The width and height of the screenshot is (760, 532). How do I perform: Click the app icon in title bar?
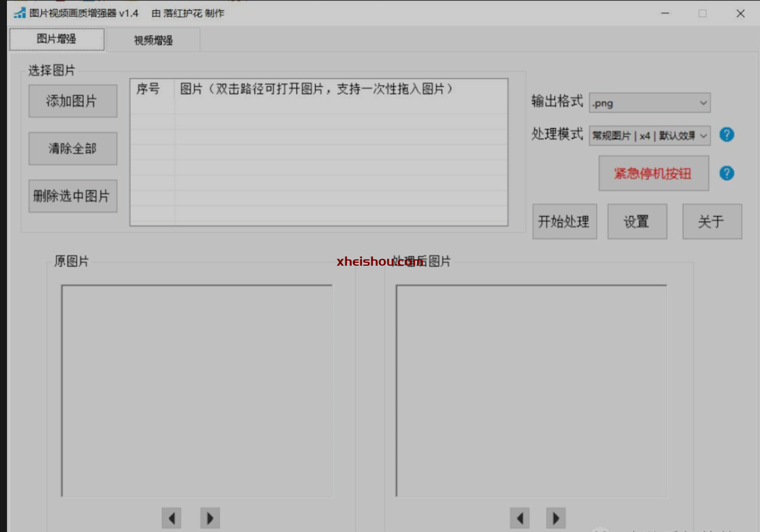click(20, 13)
